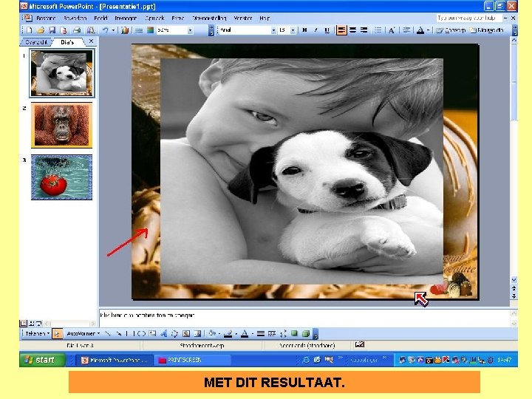The width and height of the screenshot is (532, 399).
Task: Select the Arrow drawing tool
Action: tap(118, 333)
